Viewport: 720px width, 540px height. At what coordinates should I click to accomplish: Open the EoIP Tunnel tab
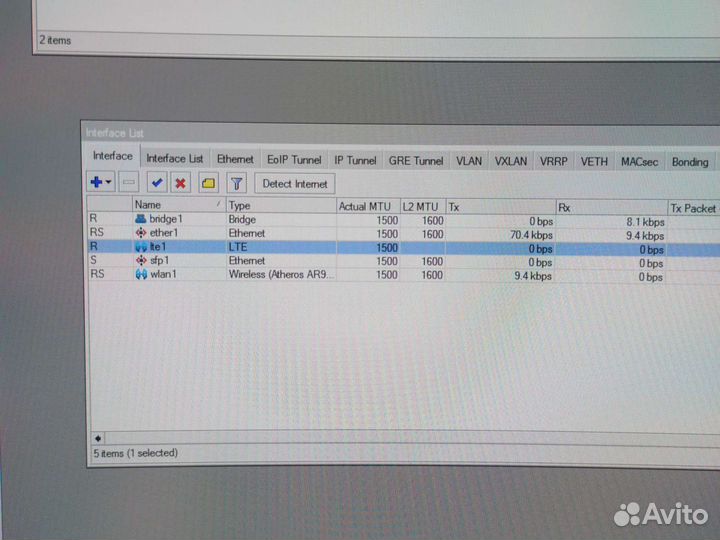pos(294,160)
